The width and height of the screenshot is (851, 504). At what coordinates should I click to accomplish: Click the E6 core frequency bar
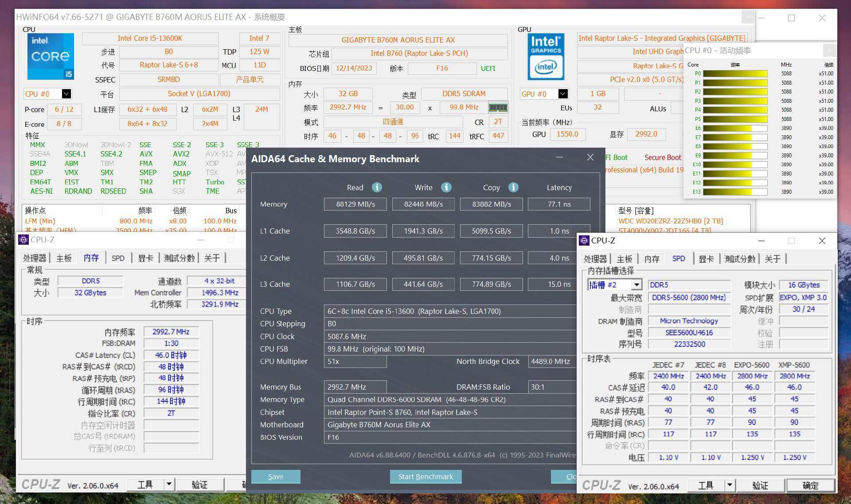[735, 128]
